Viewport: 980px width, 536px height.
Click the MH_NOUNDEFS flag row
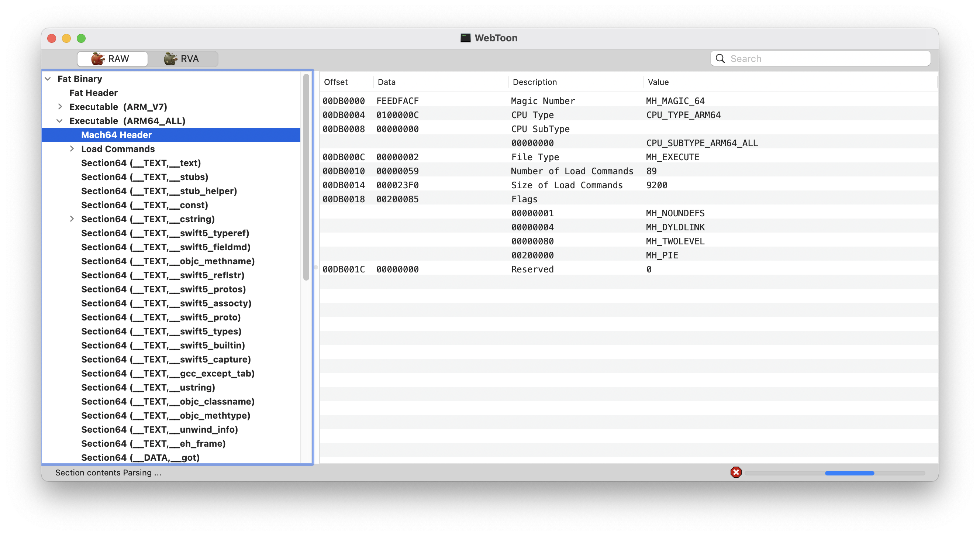coord(628,213)
